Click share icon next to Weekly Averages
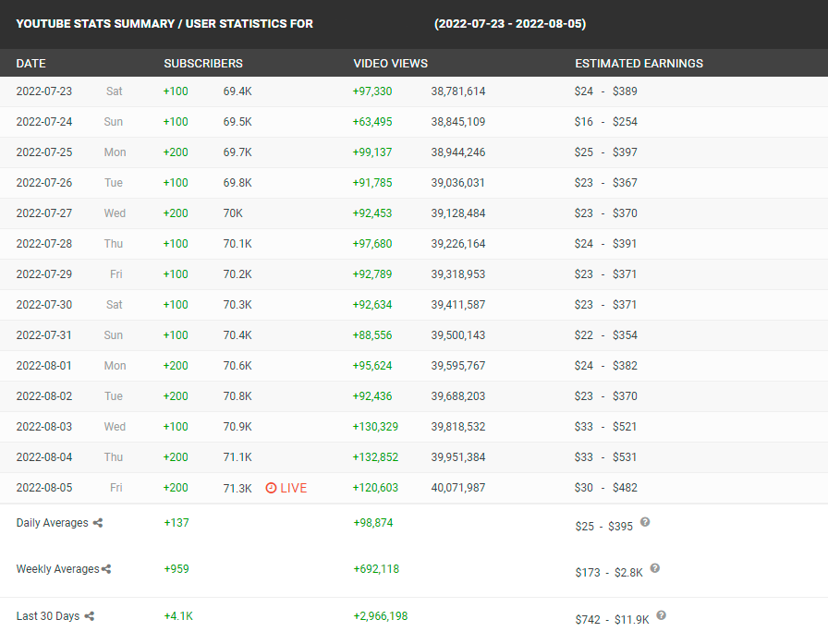The width and height of the screenshot is (828, 644). [106, 569]
